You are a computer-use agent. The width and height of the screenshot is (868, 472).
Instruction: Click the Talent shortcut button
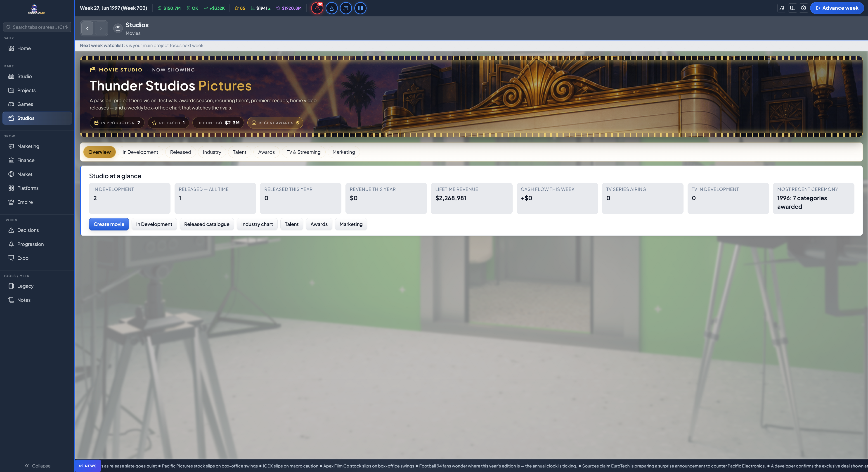(x=291, y=224)
